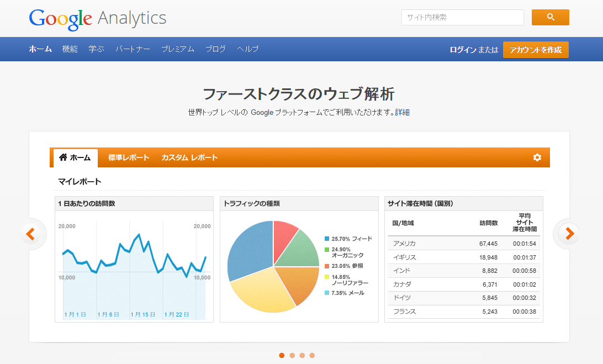Select the third carousel dot
Screen dimensions: 603x364
pyautogui.click(x=302, y=356)
